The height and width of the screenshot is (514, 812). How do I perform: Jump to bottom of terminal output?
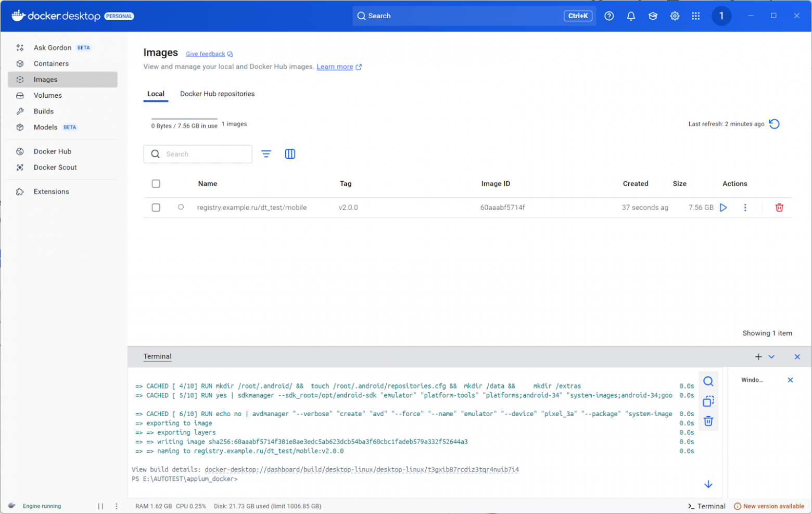pos(708,484)
